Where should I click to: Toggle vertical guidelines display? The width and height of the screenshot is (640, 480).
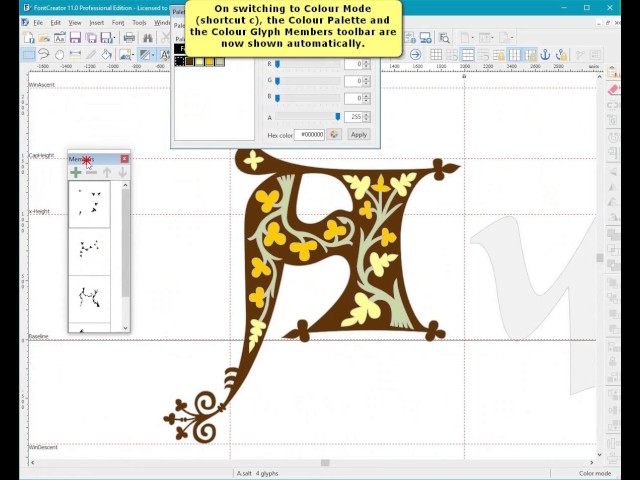(514, 54)
